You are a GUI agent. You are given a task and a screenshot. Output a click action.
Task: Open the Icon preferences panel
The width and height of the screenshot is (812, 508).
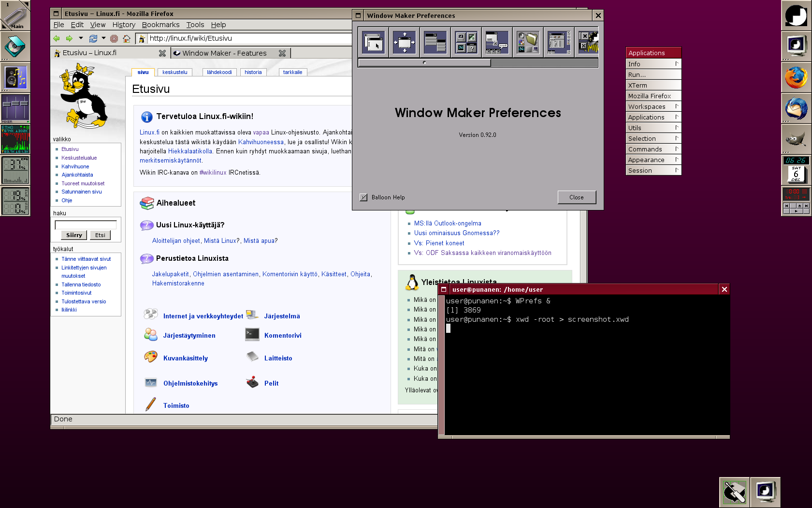click(x=466, y=43)
